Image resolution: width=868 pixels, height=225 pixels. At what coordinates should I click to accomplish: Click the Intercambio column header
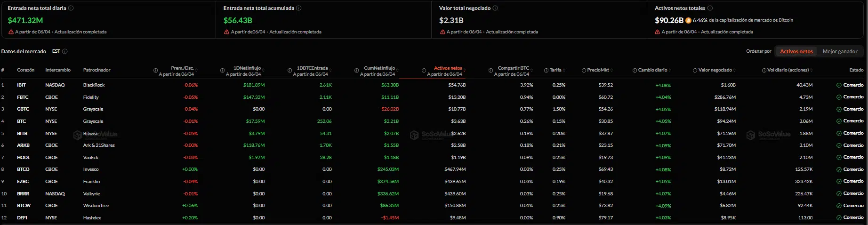[x=58, y=70]
